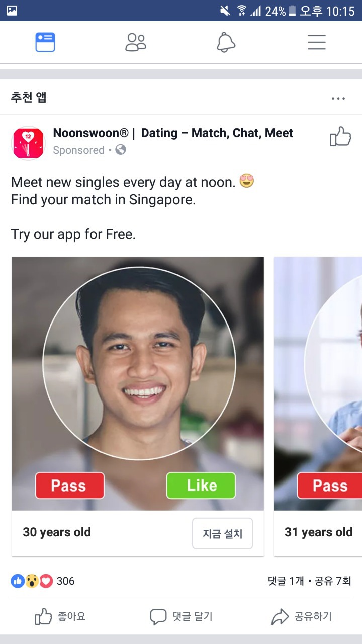Screen dimensions: 362x644
Task: Tap the picture notification icon in status bar
Action: [12, 10]
